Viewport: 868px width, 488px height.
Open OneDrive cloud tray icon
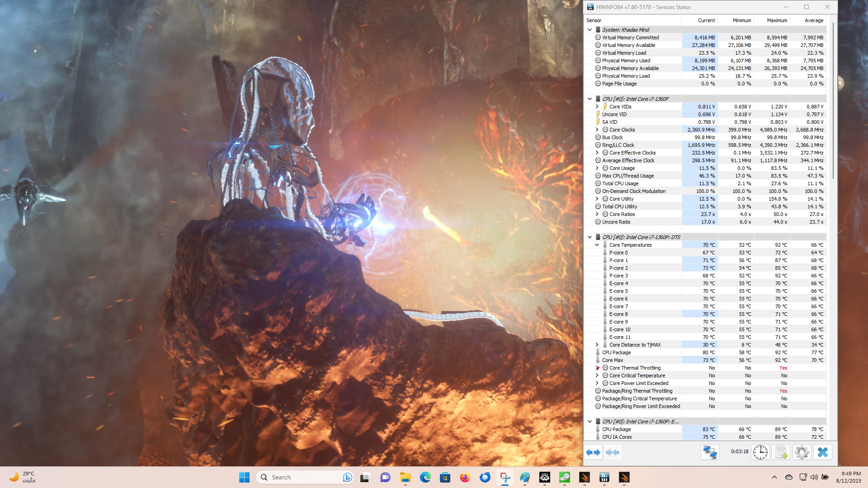click(789, 477)
